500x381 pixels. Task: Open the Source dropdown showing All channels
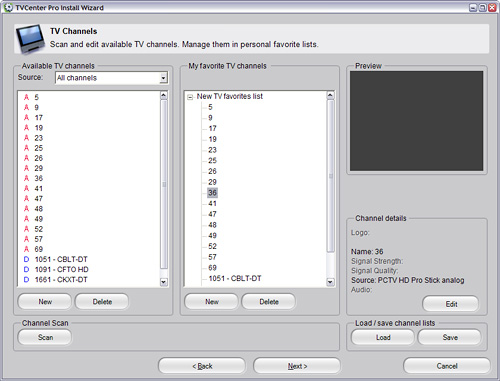112,78
